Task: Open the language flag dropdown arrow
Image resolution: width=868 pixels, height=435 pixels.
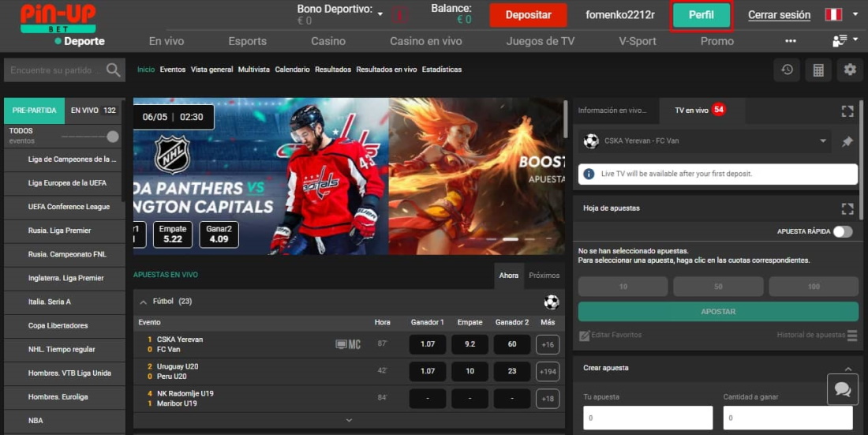Action: tap(856, 14)
